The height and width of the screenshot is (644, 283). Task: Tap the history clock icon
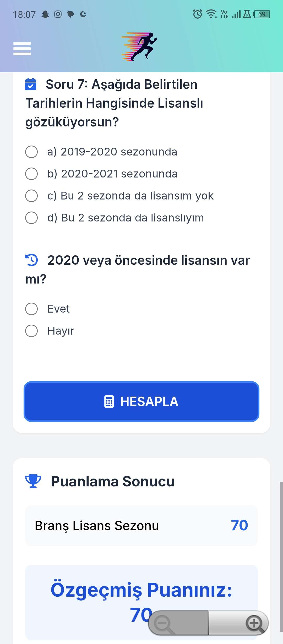click(31, 260)
